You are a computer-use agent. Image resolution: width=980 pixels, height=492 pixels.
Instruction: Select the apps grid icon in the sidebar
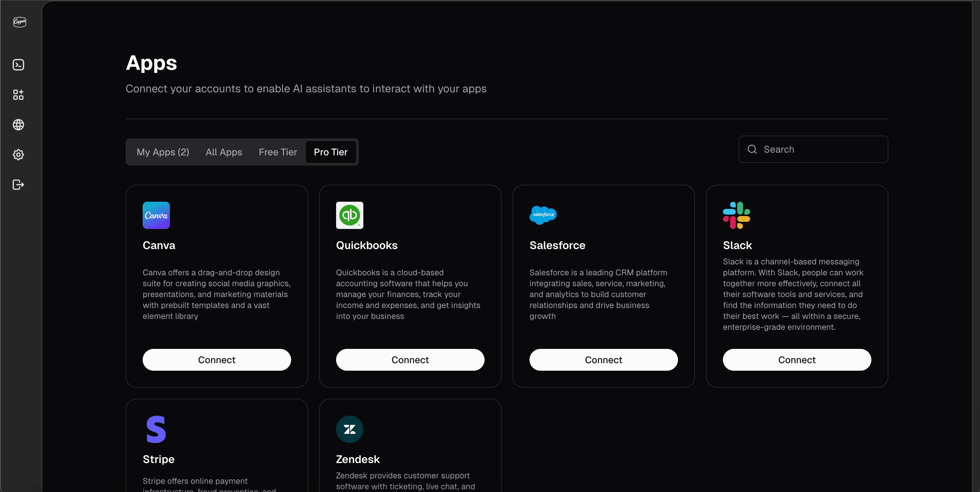(18, 95)
